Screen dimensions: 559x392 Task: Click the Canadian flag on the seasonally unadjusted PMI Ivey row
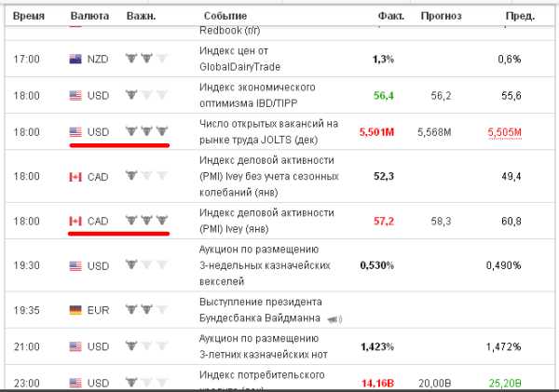click(x=75, y=177)
